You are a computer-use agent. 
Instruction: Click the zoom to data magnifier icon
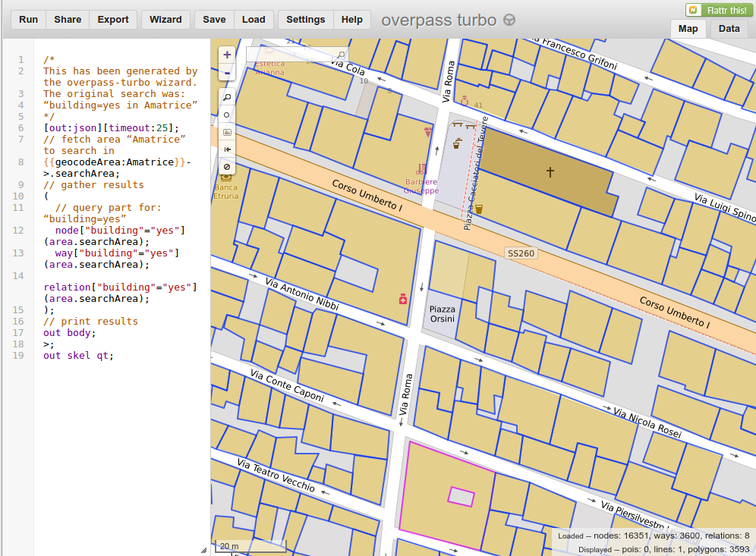(x=227, y=98)
